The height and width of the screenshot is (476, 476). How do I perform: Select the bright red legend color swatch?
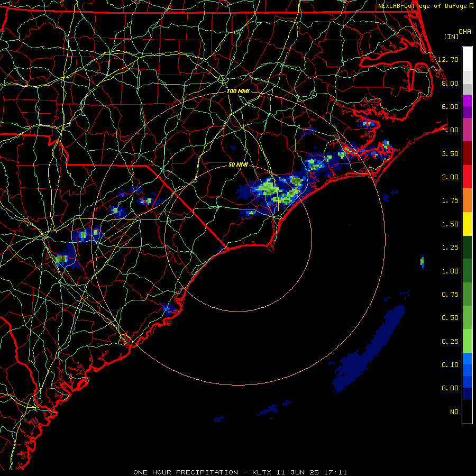tap(467, 177)
